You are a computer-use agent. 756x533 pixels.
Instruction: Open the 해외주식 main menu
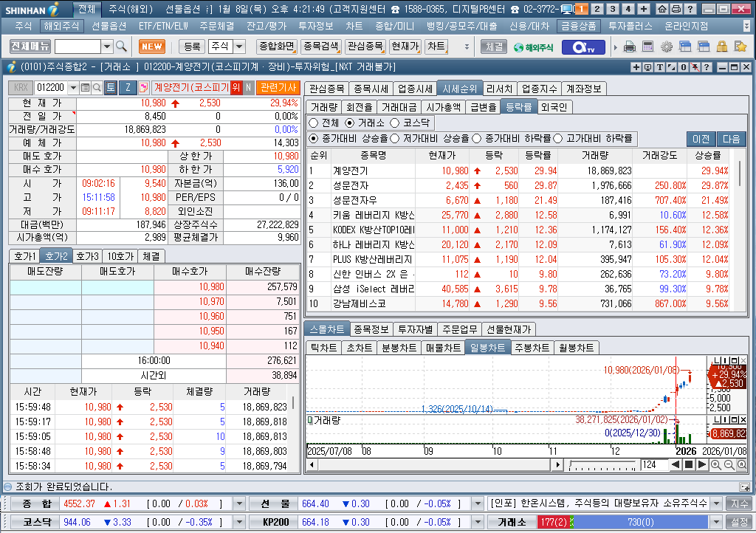tap(61, 26)
